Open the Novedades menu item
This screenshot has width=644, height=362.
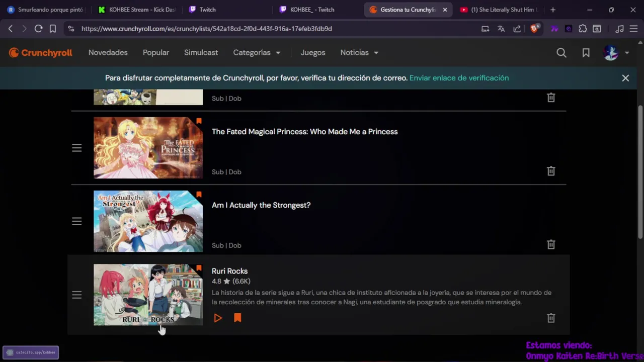tap(108, 53)
